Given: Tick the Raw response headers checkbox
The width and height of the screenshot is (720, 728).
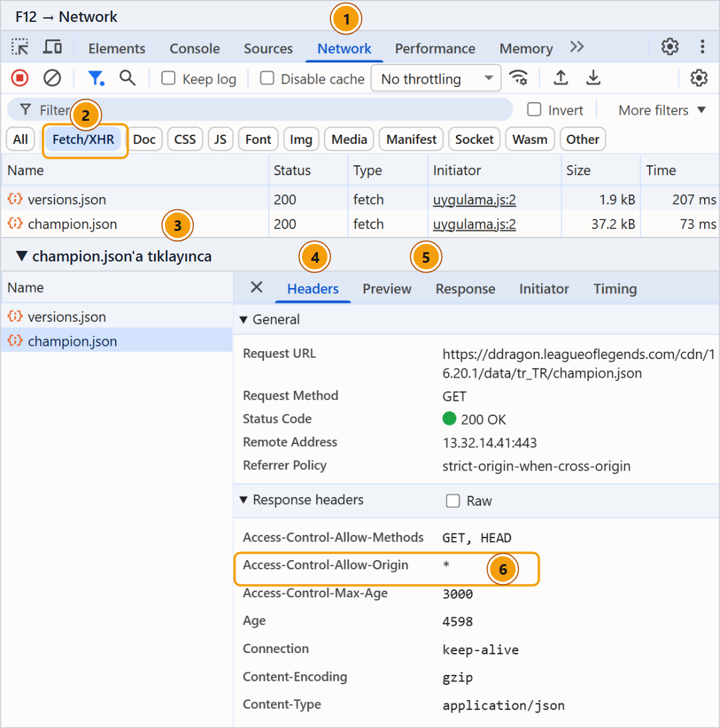Looking at the screenshot, I should point(453,500).
